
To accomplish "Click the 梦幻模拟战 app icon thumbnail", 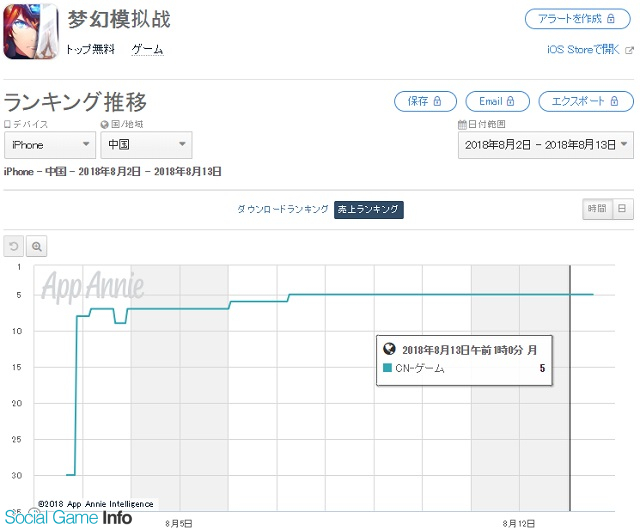I will pos(31,32).
